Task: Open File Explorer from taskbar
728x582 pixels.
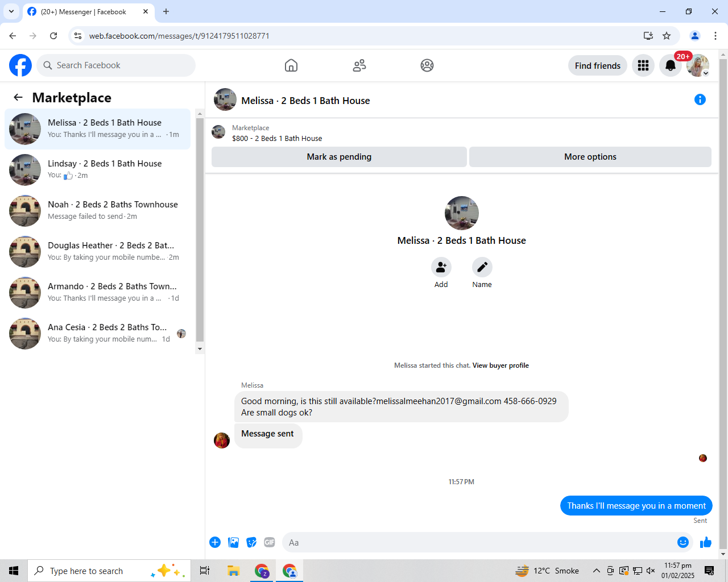Action: (x=233, y=571)
